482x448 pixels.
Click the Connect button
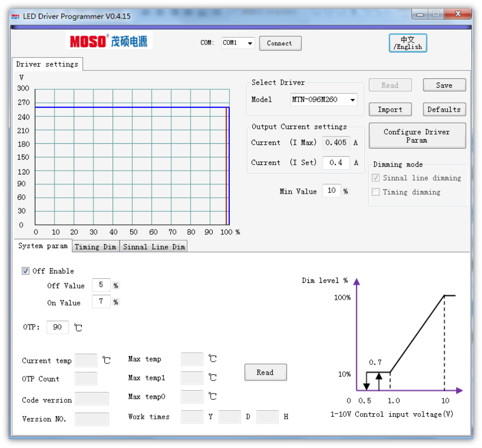pyautogui.click(x=280, y=44)
